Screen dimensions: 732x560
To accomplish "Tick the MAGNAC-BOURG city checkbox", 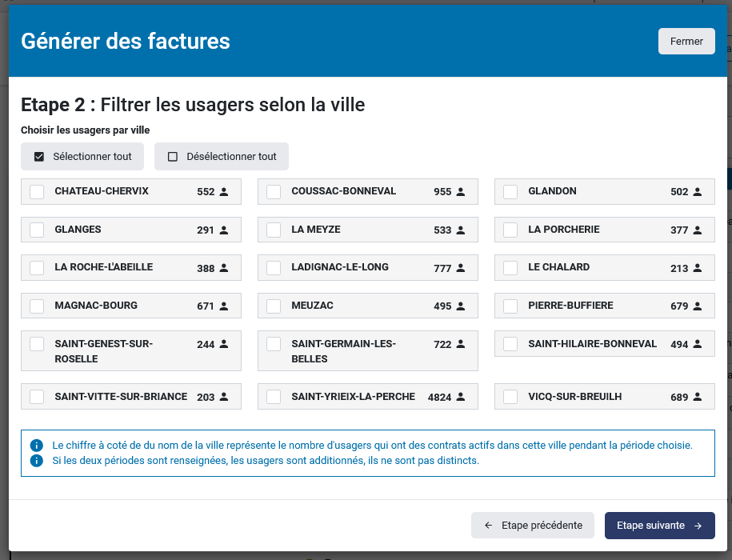I will (37, 306).
